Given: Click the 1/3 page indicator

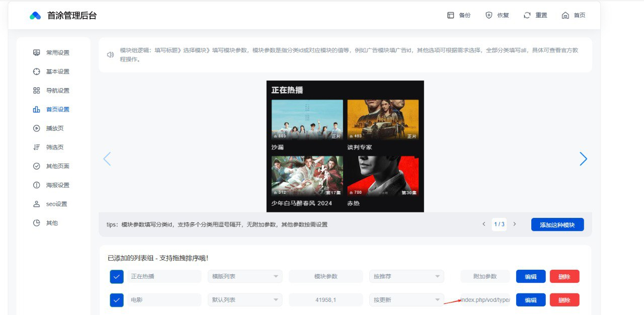Looking at the screenshot, I should pyautogui.click(x=499, y=224).
